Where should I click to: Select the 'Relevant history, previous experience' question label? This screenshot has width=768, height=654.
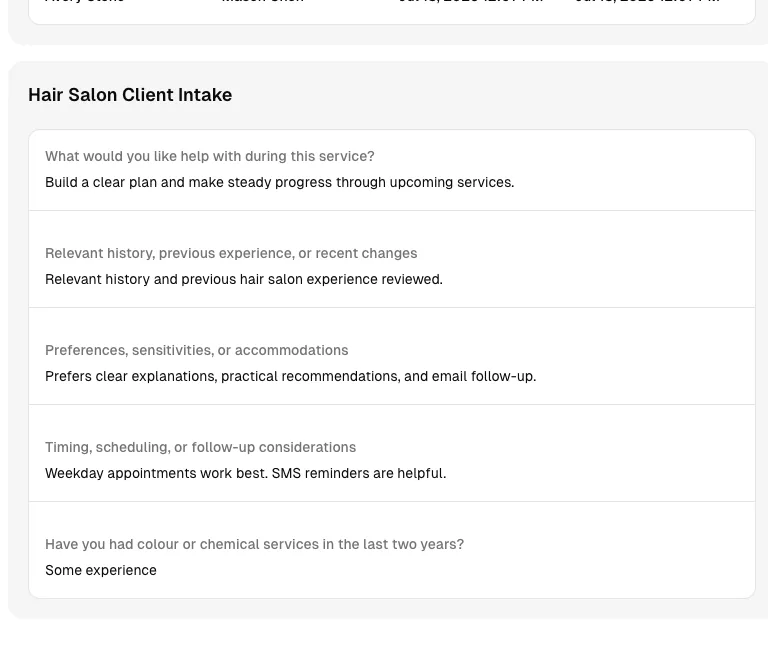pos(231,253)
